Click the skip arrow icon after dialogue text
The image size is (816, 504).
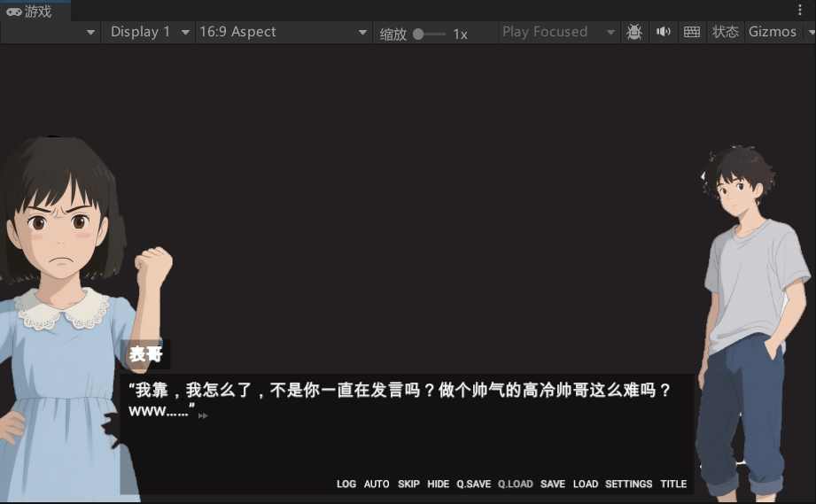[x=203, y=415]
